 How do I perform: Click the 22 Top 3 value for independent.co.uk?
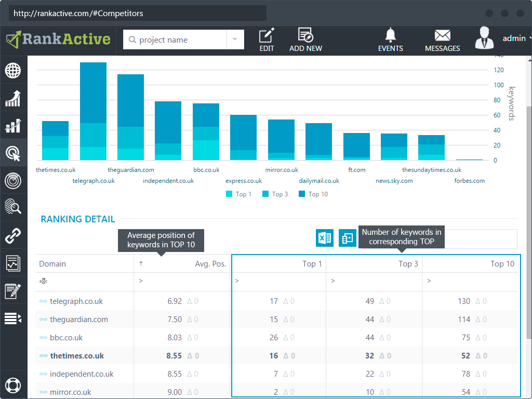370,374
